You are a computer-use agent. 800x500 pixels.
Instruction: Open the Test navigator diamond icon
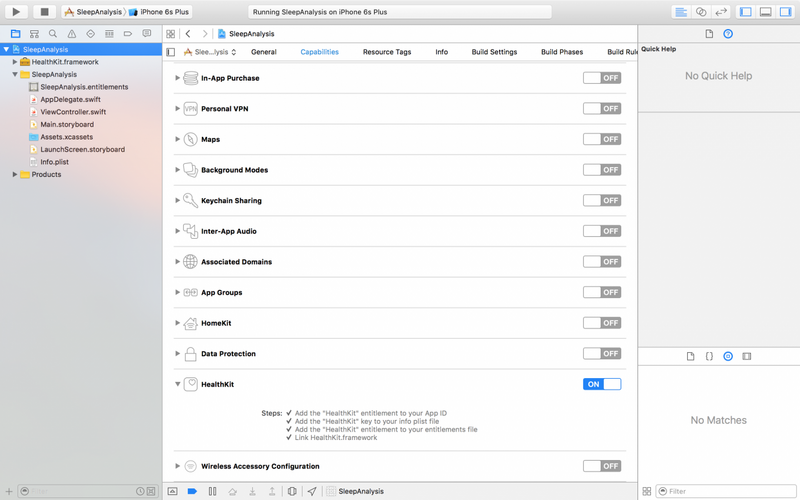tap(90, 34)
